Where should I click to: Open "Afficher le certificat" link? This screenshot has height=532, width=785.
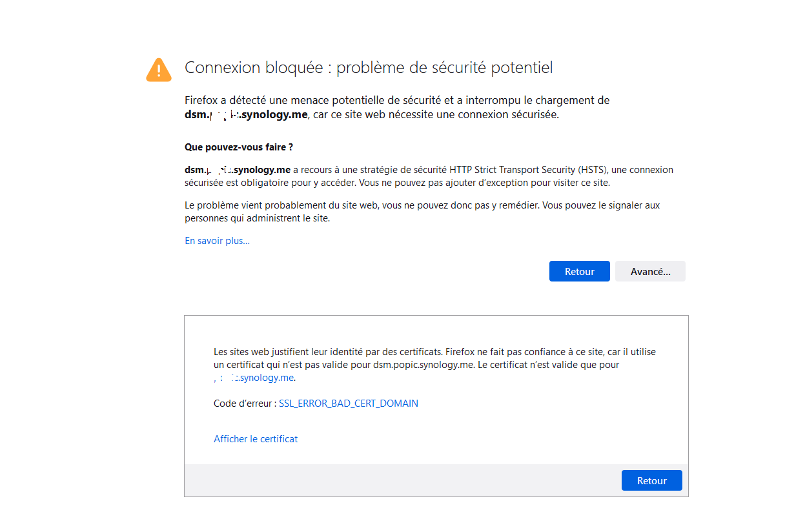[x=256, y=439]
